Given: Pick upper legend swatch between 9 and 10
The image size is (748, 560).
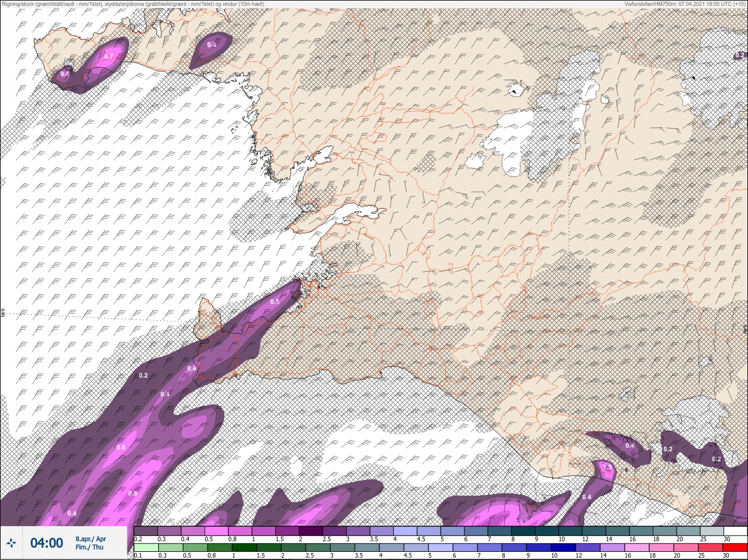Looking at the screenshot, I should [548, 531].
